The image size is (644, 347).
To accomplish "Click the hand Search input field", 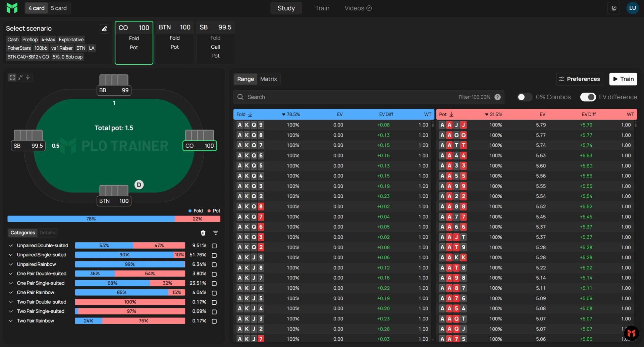I will pyautogui.click(x=349, y=97).
